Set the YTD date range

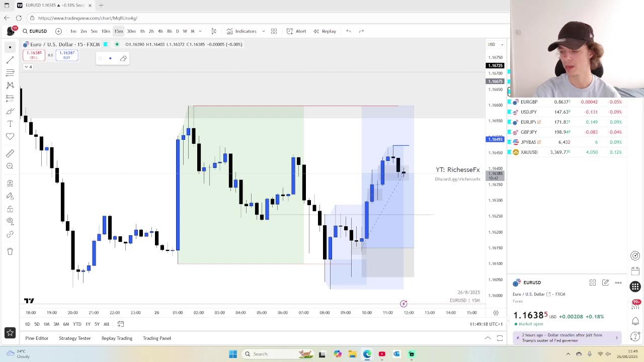click(x=77, y=324)
